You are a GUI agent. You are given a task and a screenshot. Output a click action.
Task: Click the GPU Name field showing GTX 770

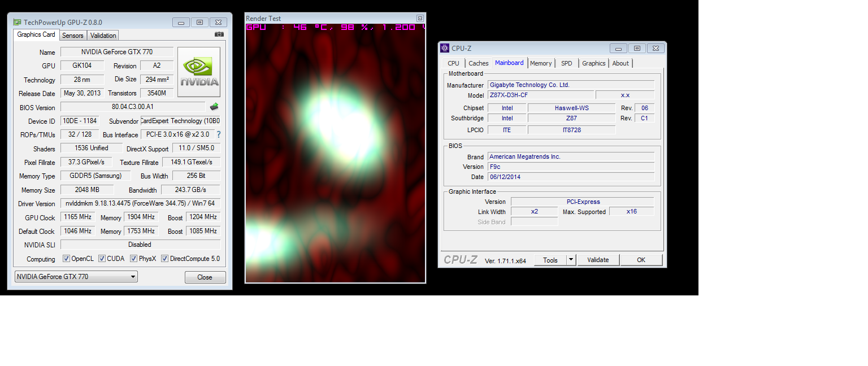pos(116,52)
